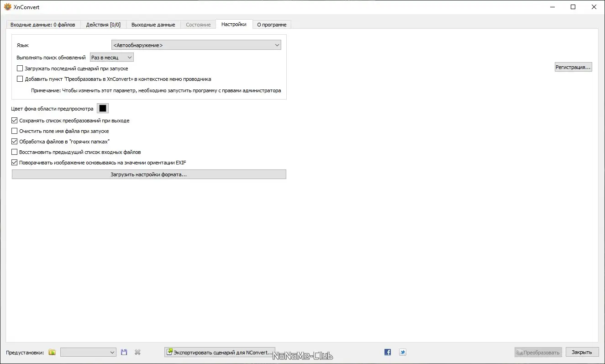Click the "Примечание:" administrator rights note
Viewport: 605px width, 364px height.
click(x=156, y=90)
